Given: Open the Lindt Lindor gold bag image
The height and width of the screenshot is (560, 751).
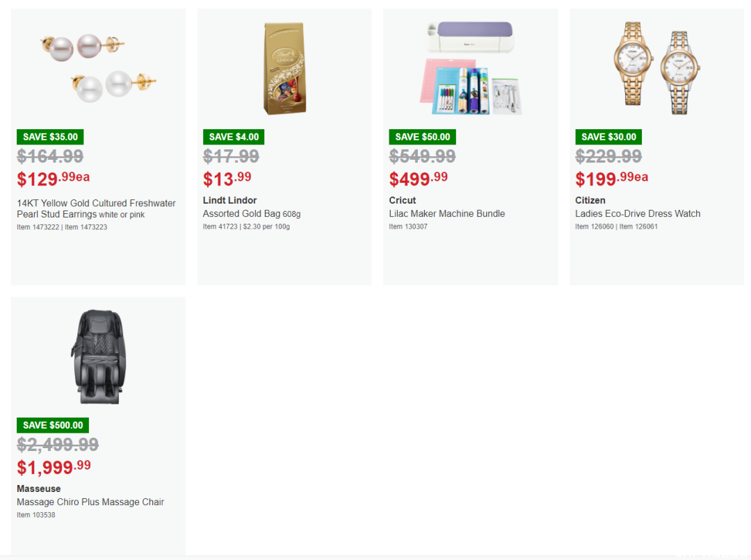Looking at the screenshot, I should (284, 68).
